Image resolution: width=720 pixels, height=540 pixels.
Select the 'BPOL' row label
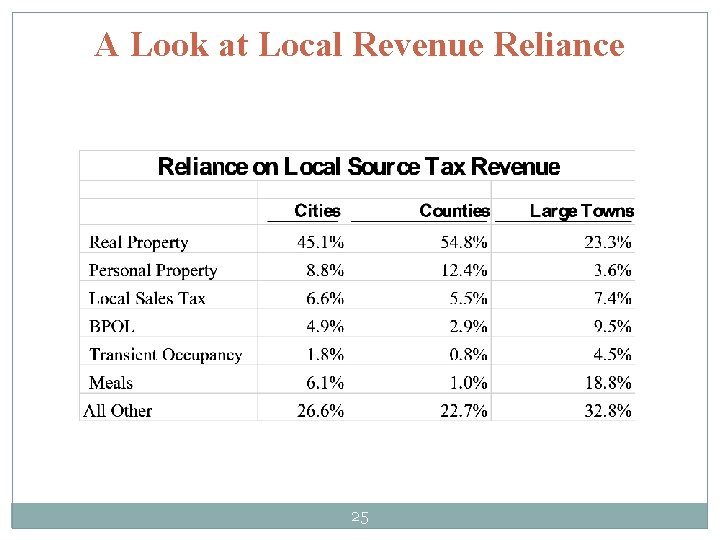[112, 326]
